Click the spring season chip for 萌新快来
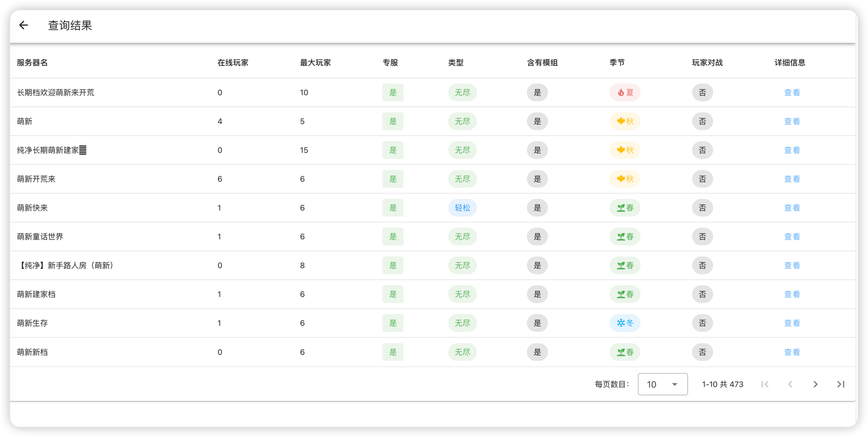 625,208
